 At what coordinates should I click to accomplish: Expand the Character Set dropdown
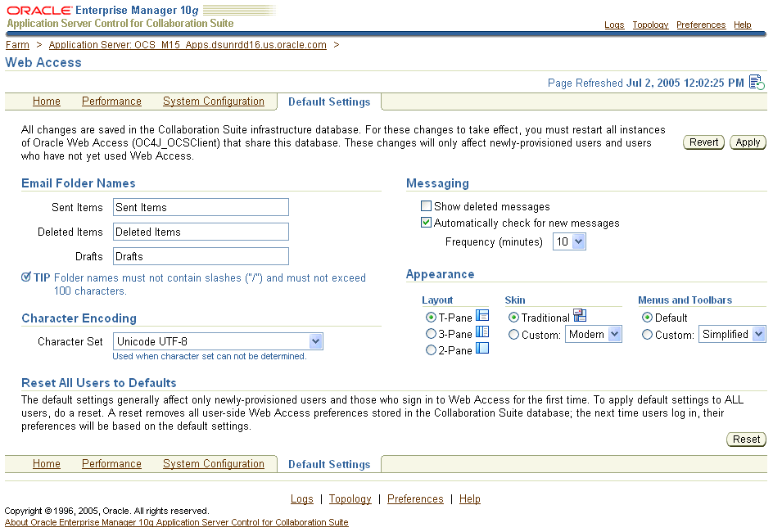[218, 341]
